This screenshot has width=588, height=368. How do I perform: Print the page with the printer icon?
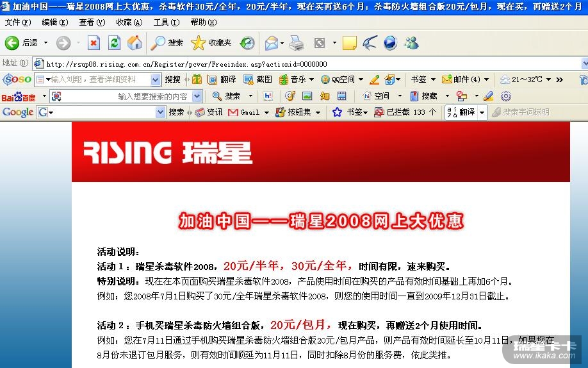click(297, 43)
